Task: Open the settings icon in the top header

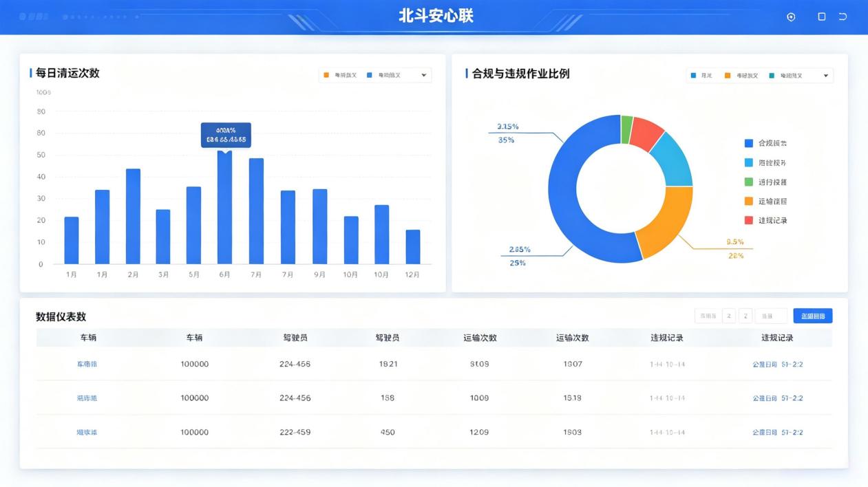Action: click(791, 17)
